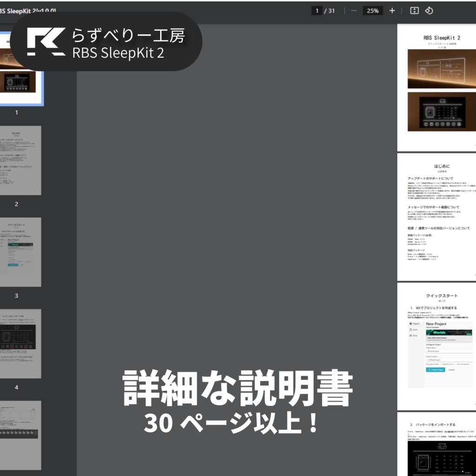
Task: Click the らずべりー工房 logo badge
Action: [107, 41]
